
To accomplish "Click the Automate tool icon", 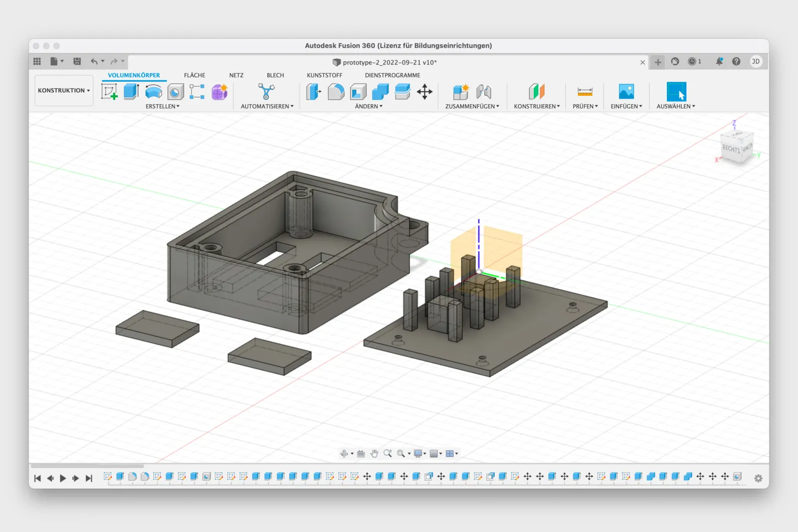I will point(266,92).
